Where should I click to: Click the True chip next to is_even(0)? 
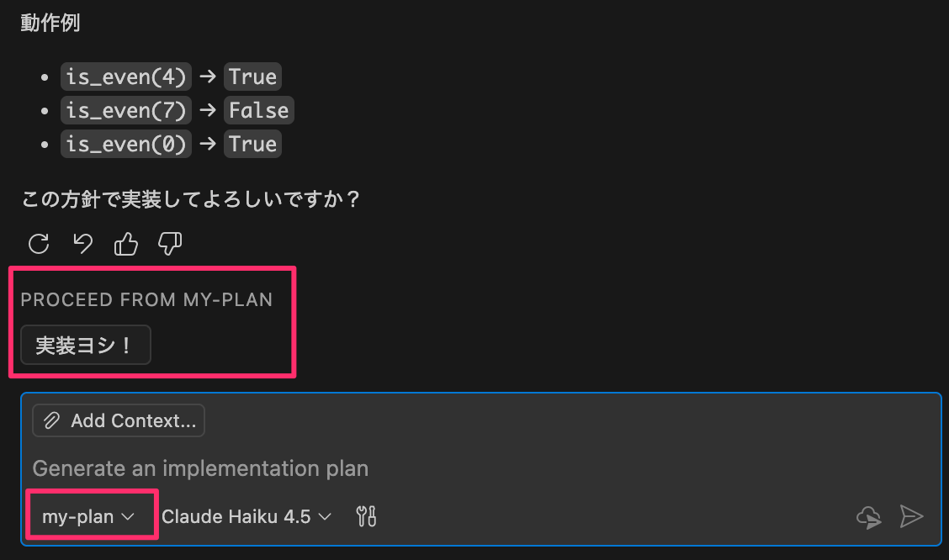252,144
